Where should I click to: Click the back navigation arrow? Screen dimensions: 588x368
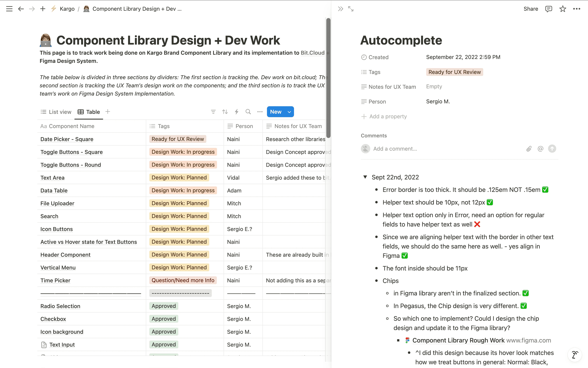point(21,9)
